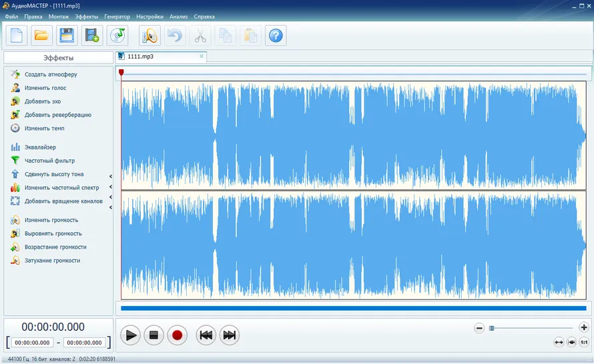Viewport: 594px width, 364px height.
Task: Apply Затухание громкости effect
Action: click(52, 261)
